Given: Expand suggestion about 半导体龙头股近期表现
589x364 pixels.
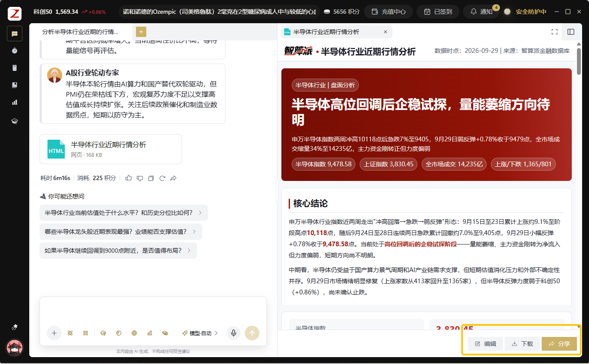Looking at the screenshot, I should [x=121, y=232].
